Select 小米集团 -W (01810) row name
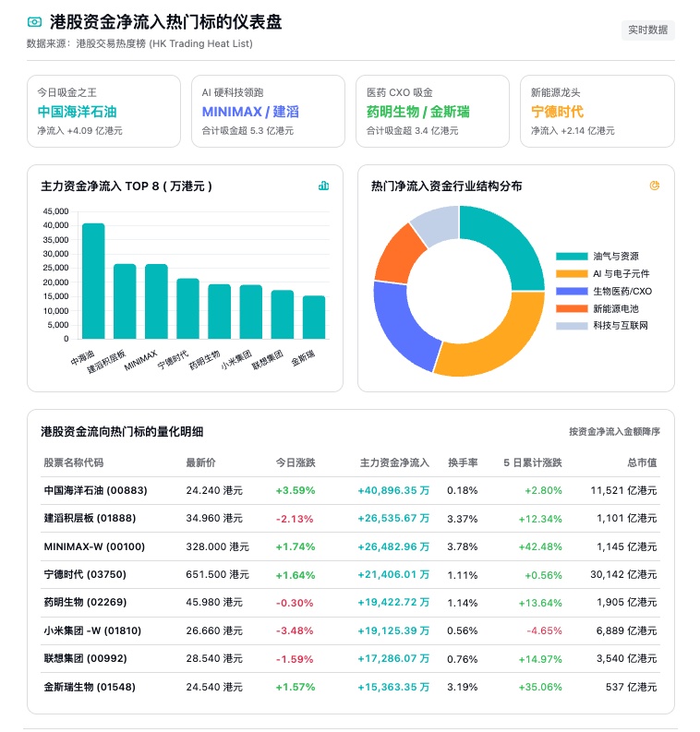This screenshot has height=732, width=700. [92, 630]
